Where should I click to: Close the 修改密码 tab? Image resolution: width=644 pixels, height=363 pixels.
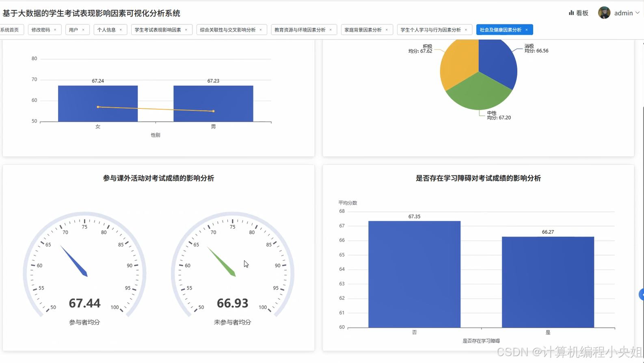coord(55,30)
